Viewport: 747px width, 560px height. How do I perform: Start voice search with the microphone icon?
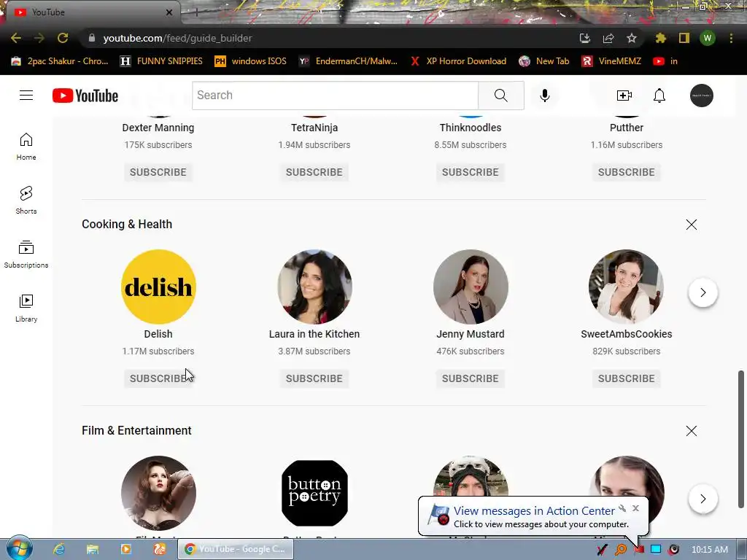tap(544, 96)
